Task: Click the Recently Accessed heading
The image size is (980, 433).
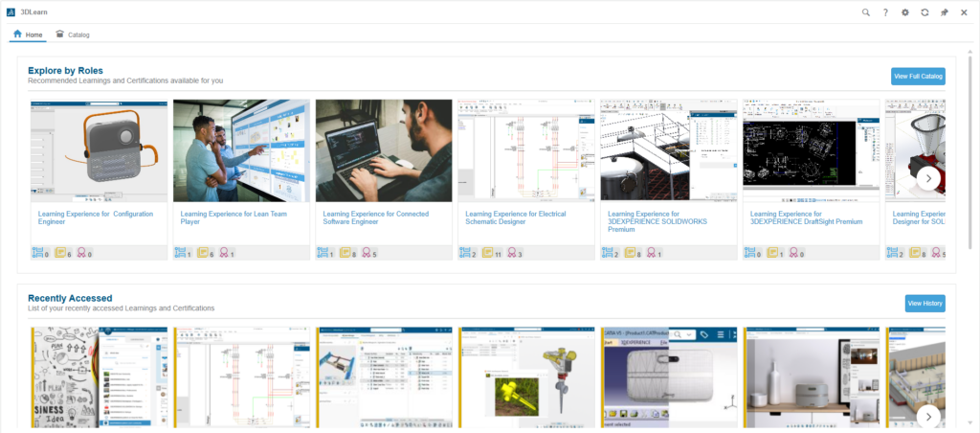Action: (70, 298)
